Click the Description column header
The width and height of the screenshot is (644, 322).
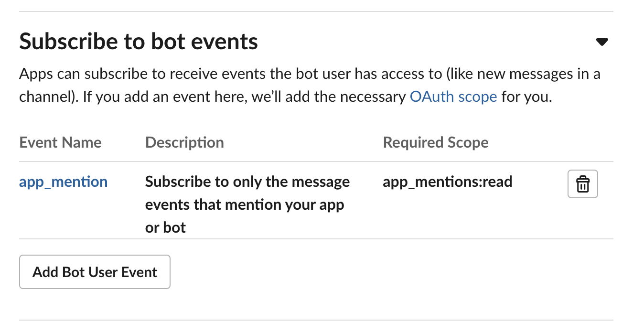184,142
